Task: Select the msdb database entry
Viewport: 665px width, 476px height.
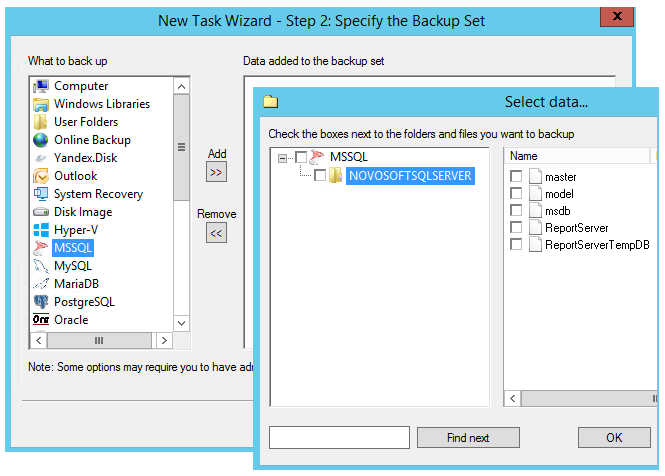Action: [558, 211]
